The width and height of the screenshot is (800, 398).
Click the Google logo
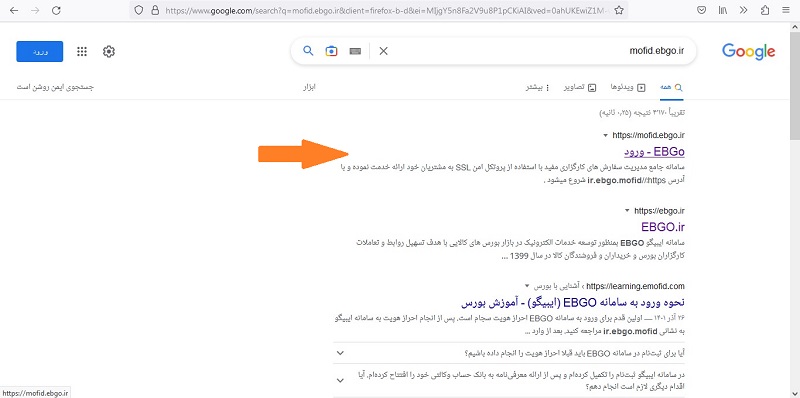[x=748, y=52]
